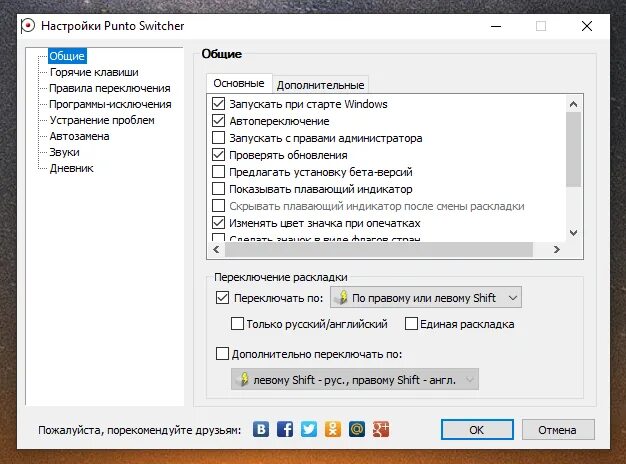Click horizontal scrollbar thumb in options list
Viewport: 626px width, 464px height.
coord(379,250)
